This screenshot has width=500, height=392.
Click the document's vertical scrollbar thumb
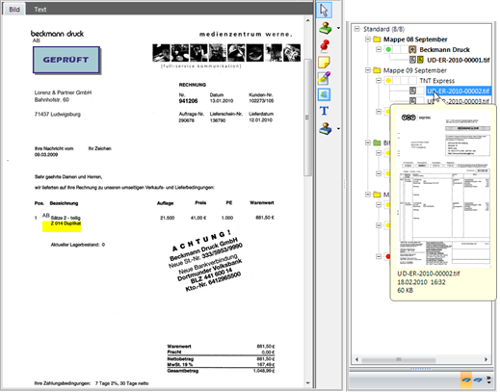click(x=307, y=117)
